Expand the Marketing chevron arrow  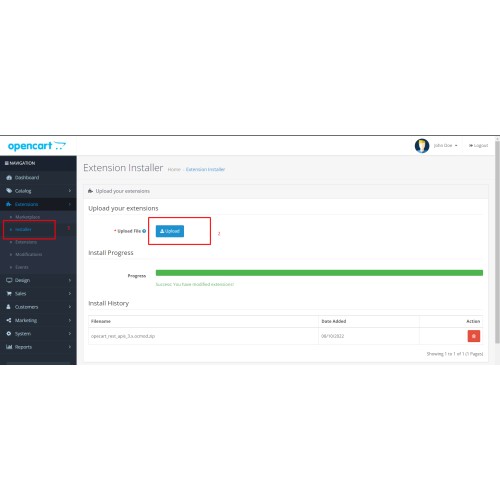[x=70, y=320]
